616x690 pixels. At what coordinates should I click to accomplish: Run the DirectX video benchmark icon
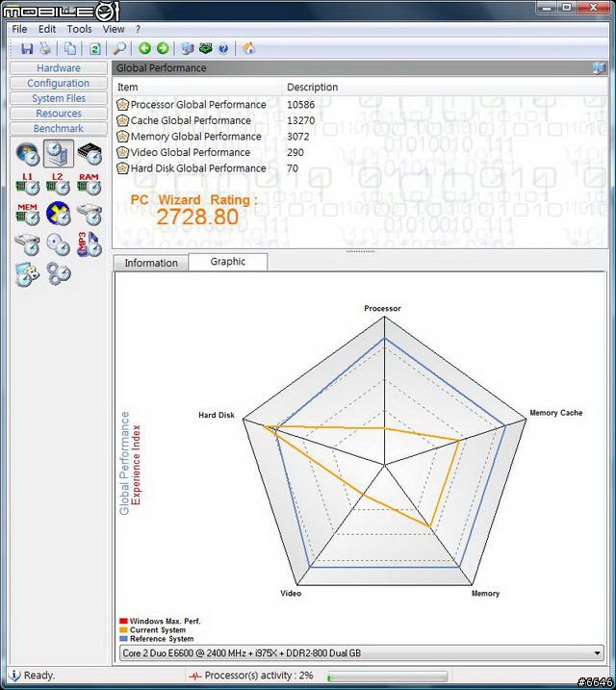(x=58, y=214)
